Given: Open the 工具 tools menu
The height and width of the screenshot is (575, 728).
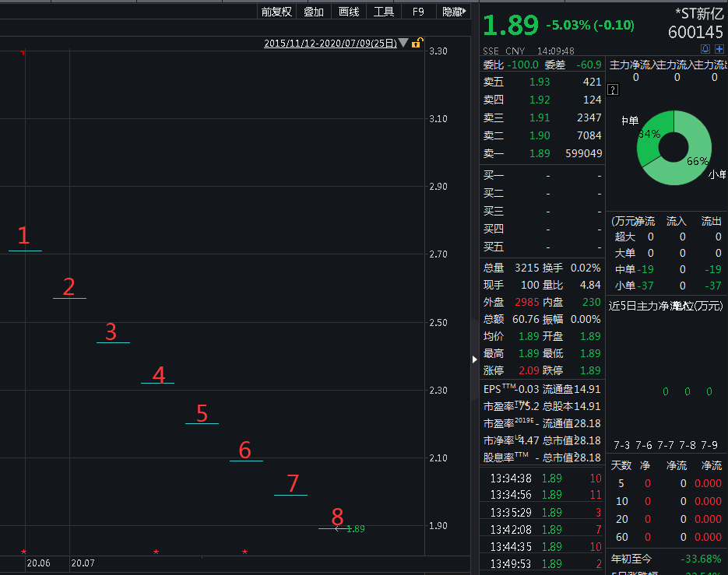Looking at the screenshot, I should pos(384,12).
